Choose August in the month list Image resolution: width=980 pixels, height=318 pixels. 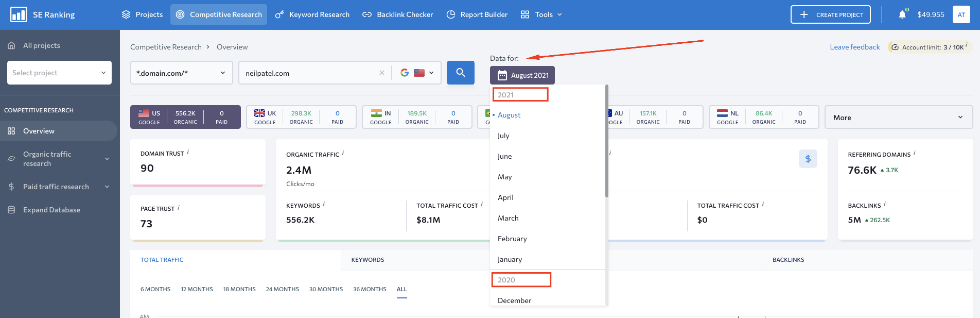[548, 115]
